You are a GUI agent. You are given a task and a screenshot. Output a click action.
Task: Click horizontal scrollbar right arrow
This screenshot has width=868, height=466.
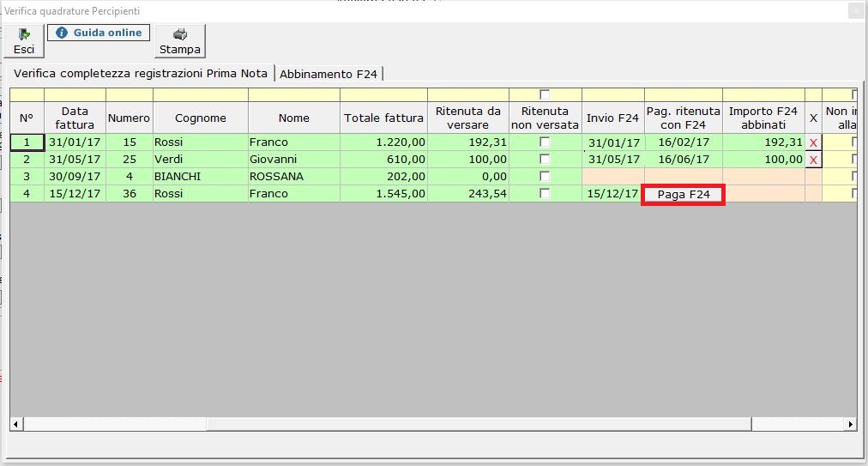tap(850, 424)
